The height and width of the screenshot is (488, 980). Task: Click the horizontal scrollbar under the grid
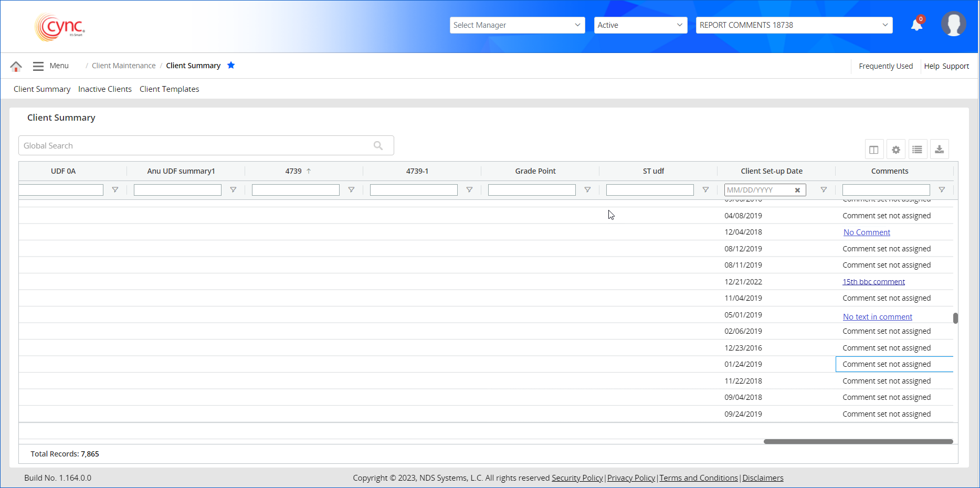[858, 442]
